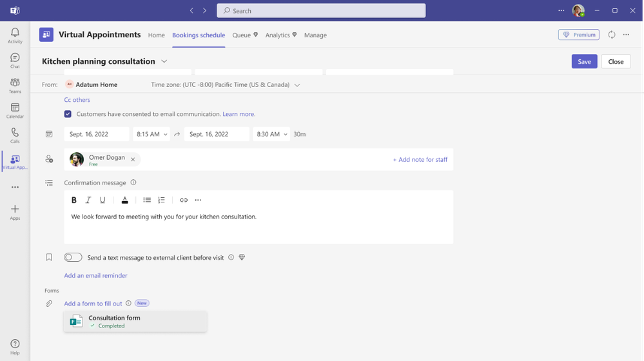Underline the confirmation message text
Screen dimensions: 644x361
pyautogui.click(x=102, y=200)
